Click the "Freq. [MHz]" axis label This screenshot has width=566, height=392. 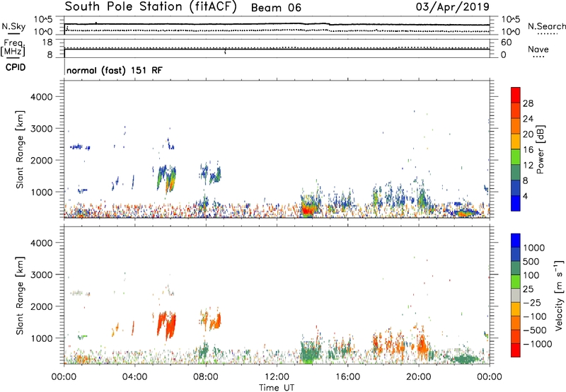13,48
